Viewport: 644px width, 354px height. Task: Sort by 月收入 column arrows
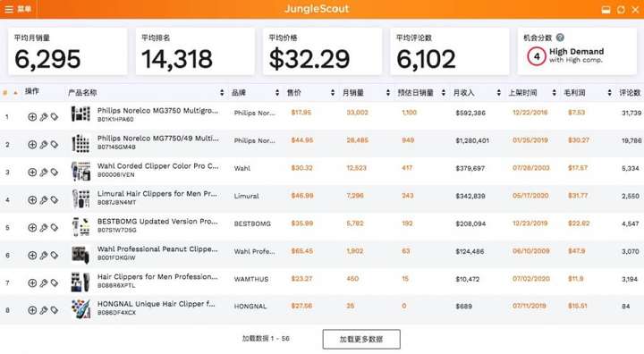click(x=498, y=93)
